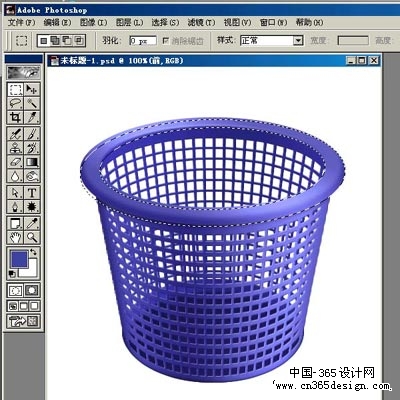Open the 文件(F) file menu

21,22
